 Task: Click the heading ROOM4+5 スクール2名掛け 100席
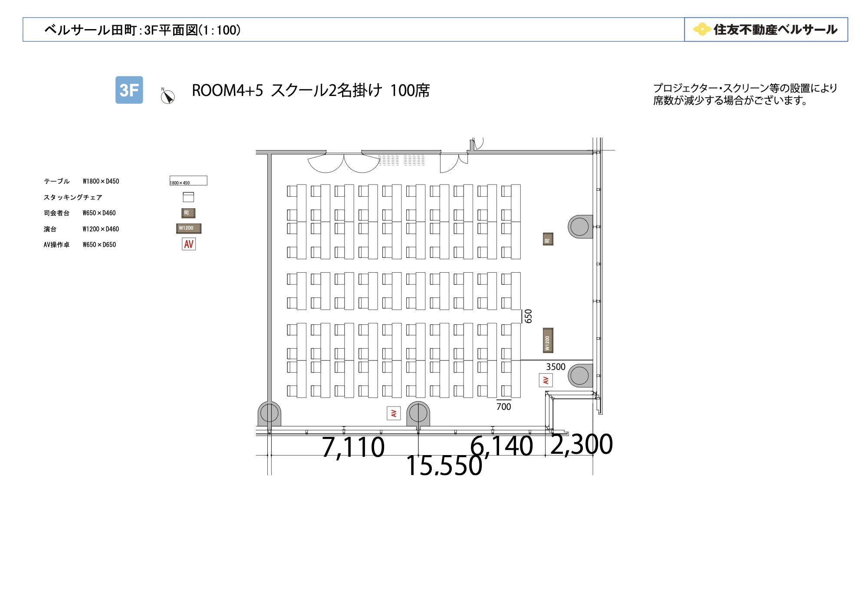[311, 90]
